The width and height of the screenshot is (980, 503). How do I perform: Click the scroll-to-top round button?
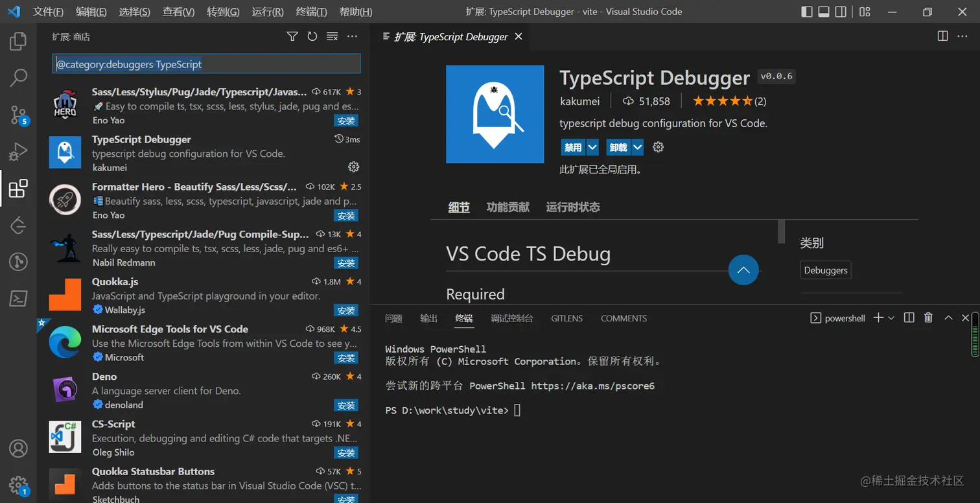point(743,270)
